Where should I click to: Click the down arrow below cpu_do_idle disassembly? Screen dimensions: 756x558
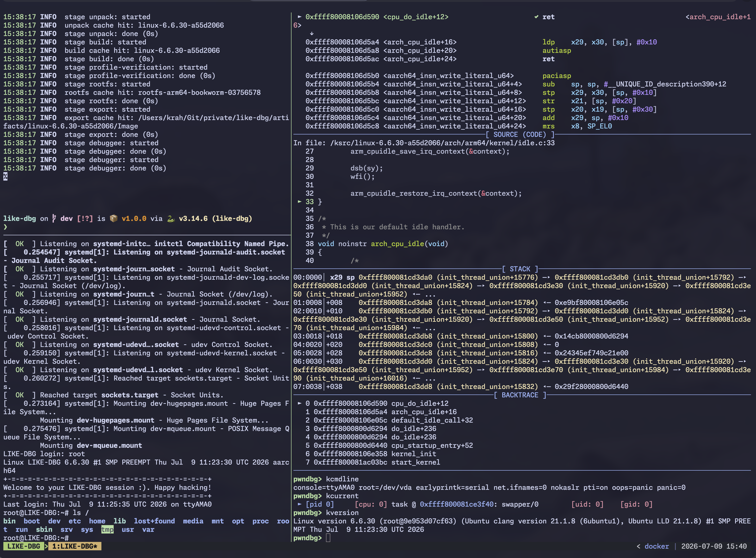(x=312, y=33)
